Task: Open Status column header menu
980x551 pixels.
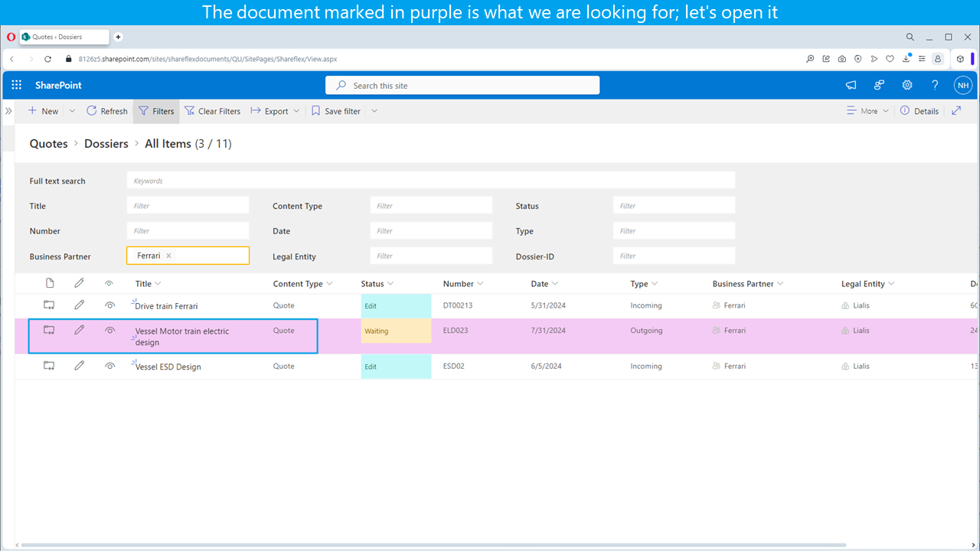Action: pos(377,284)
